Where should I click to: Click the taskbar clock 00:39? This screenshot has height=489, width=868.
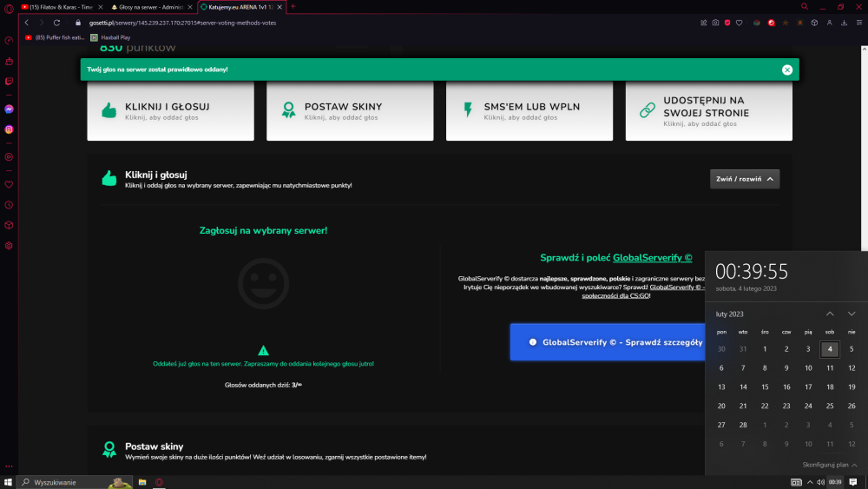[835, 482]
